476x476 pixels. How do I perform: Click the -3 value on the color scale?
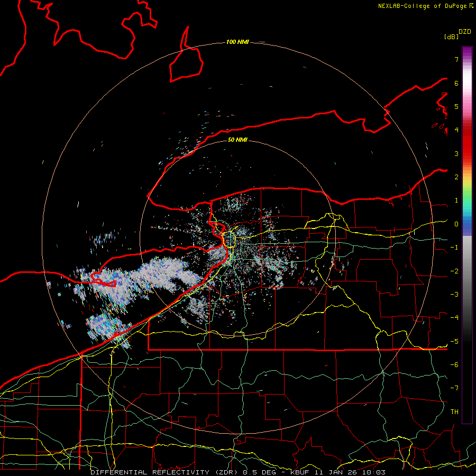point(454,294)
